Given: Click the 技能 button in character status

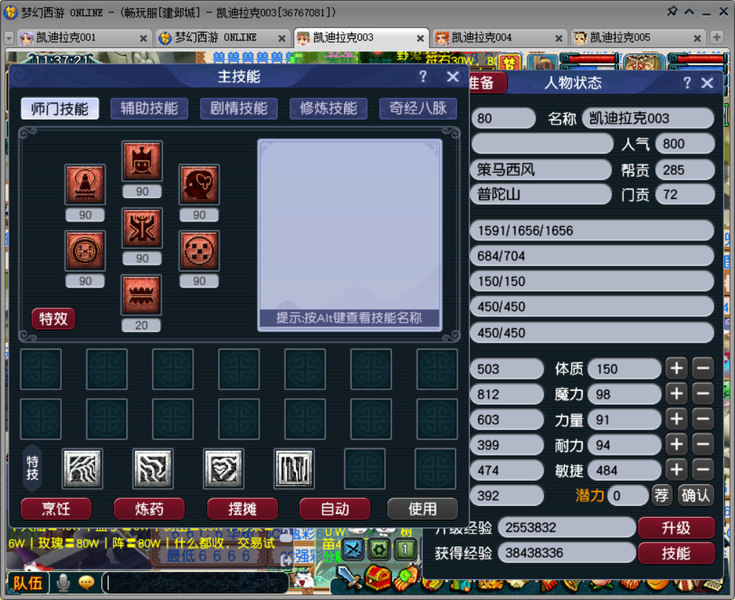Looking at the screenshot, I should tap(676, 554).
